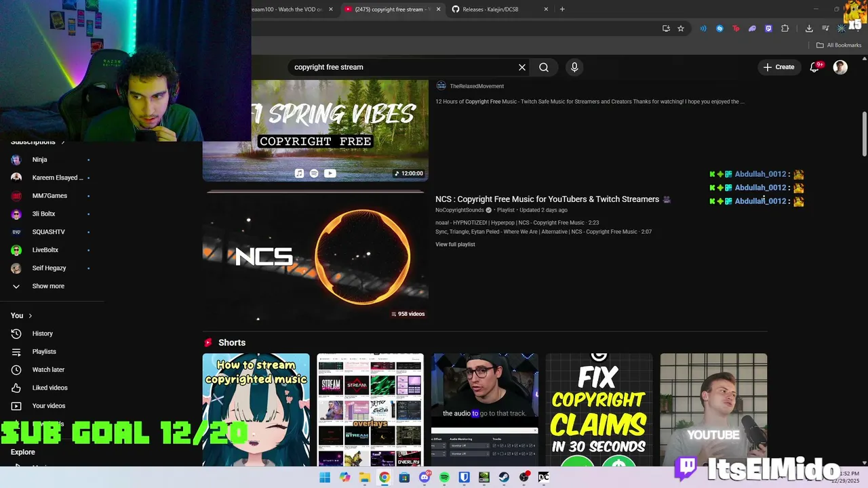
Task: Click the page vertical scrollbar
Action: point(864,134)
